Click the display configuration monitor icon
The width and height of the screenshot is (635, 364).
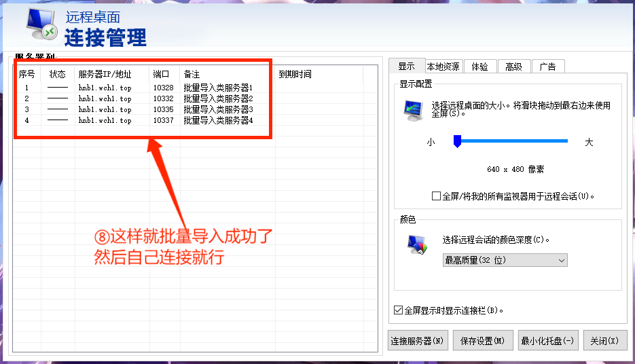pyautogui.click(x=412, y=109)
